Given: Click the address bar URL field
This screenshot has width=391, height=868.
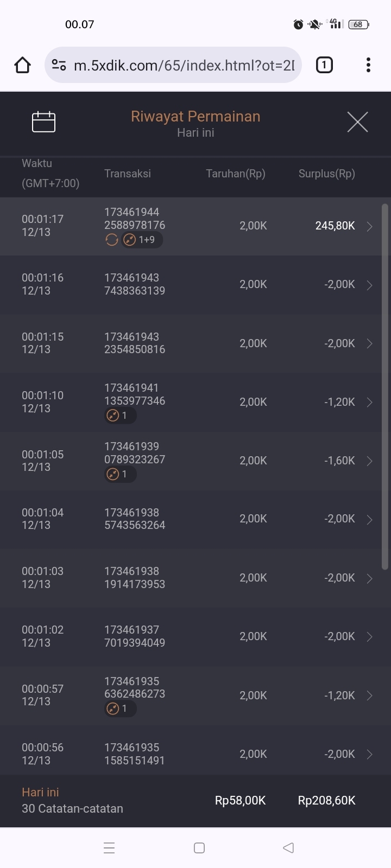Looking at the screenshot, I should tap(184, 66).
